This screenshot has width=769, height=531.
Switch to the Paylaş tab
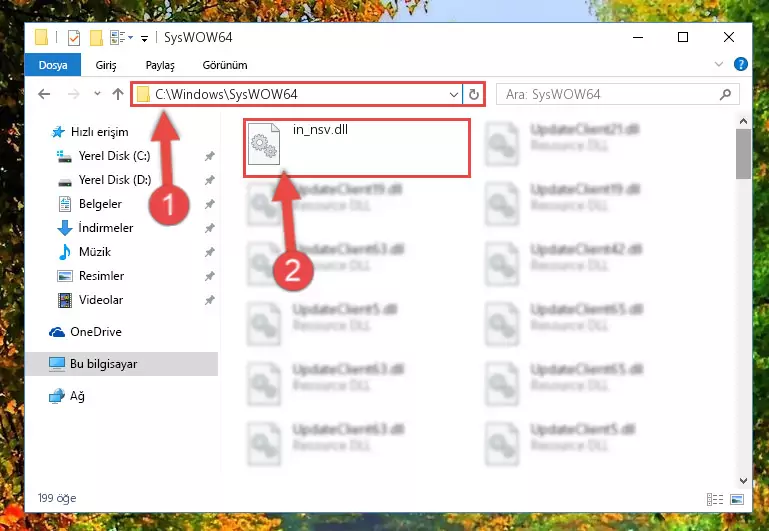tap(160, 65)
